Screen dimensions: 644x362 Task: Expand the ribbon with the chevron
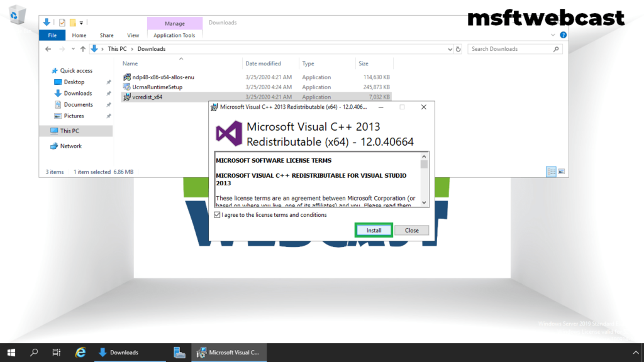[x=553, y=35]
